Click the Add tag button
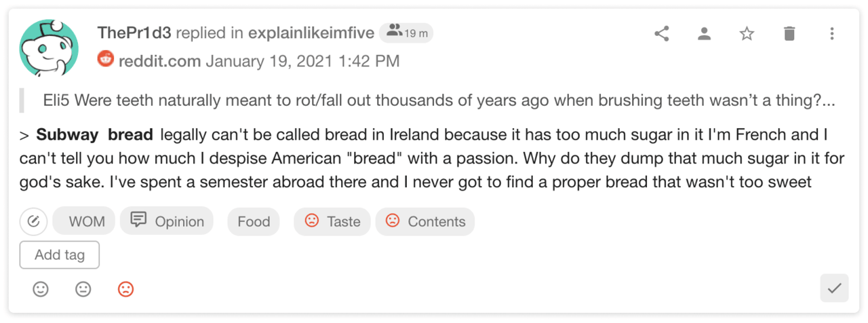The image size is (868, 323). click(60, 255)
